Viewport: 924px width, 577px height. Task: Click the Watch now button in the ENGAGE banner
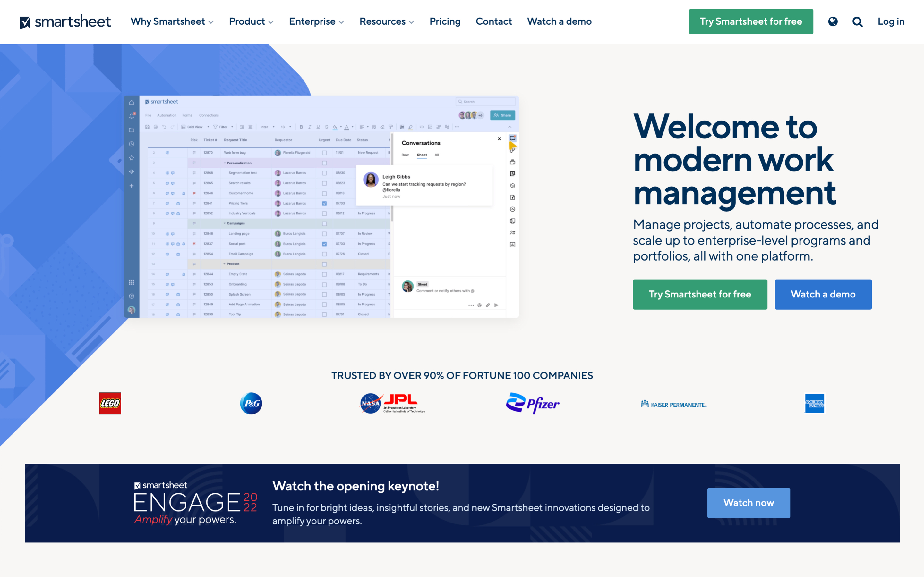[x=749, y=503]
